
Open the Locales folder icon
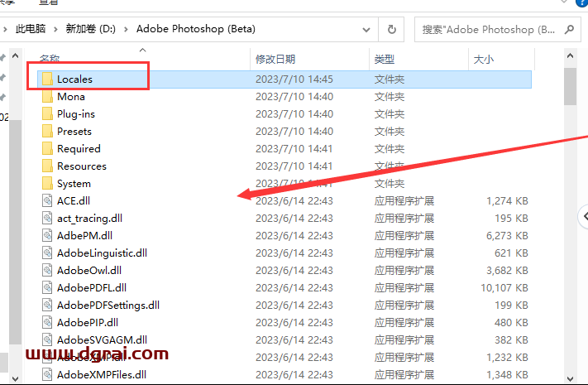(x=47, y=79)
